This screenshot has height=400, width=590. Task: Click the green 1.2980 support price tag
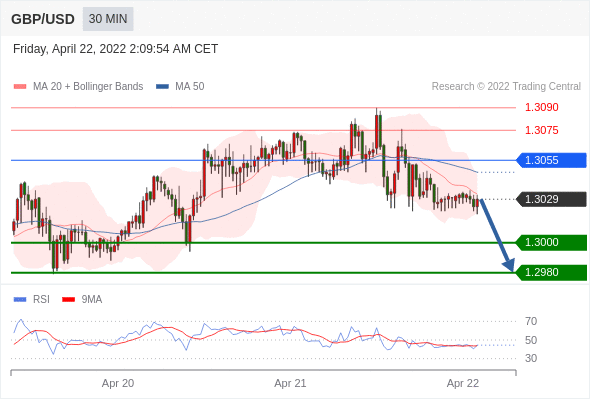551,272
